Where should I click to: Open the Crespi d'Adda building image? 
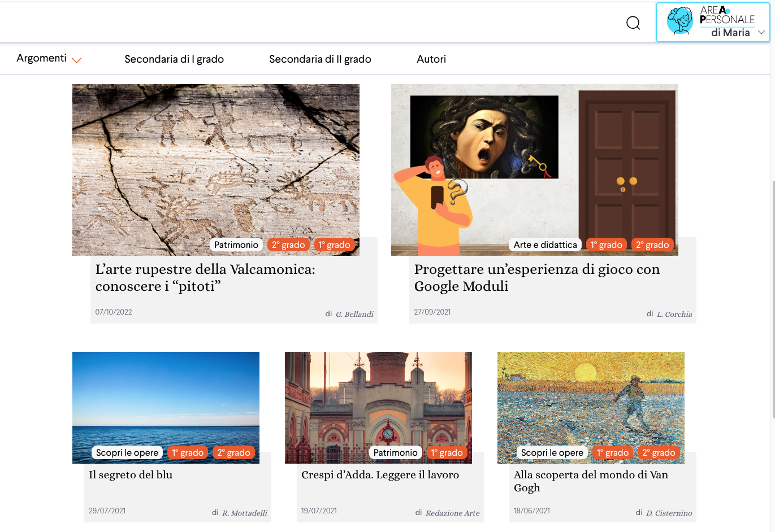point(378,407)
